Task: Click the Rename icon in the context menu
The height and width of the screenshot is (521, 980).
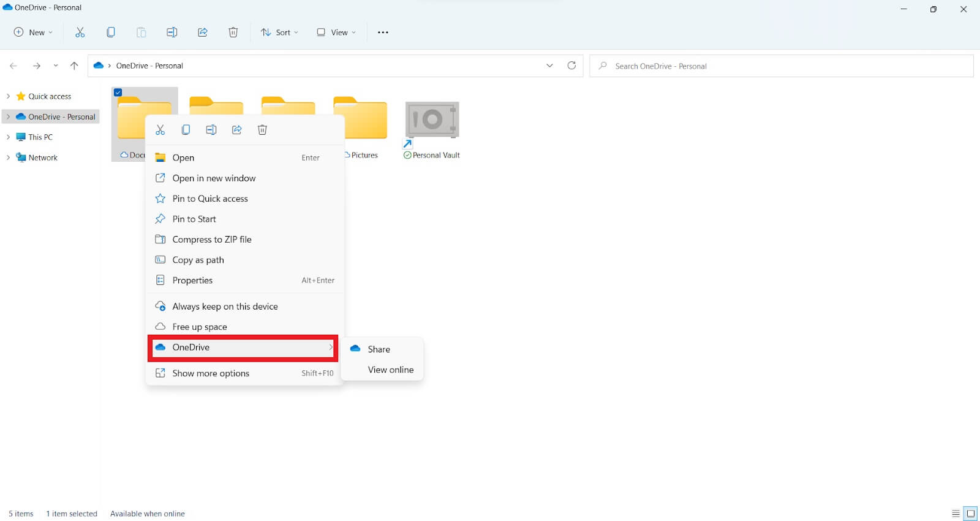Action: (211, 130)
